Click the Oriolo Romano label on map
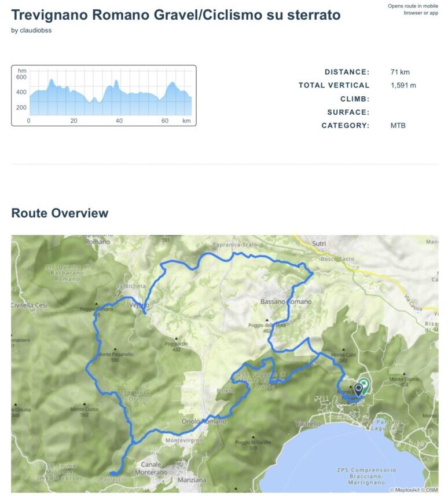Viewport: 448px width, 496px height. click(204, 422)
